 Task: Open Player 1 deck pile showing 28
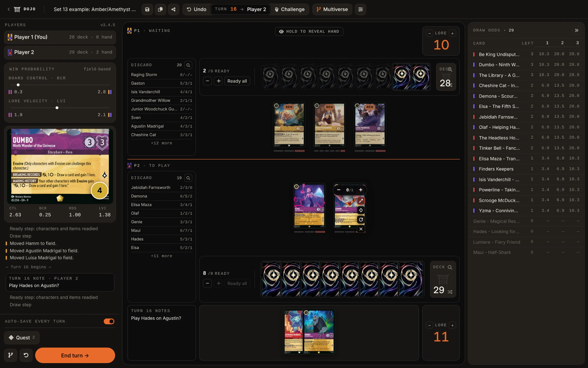[x=446, y=77]
